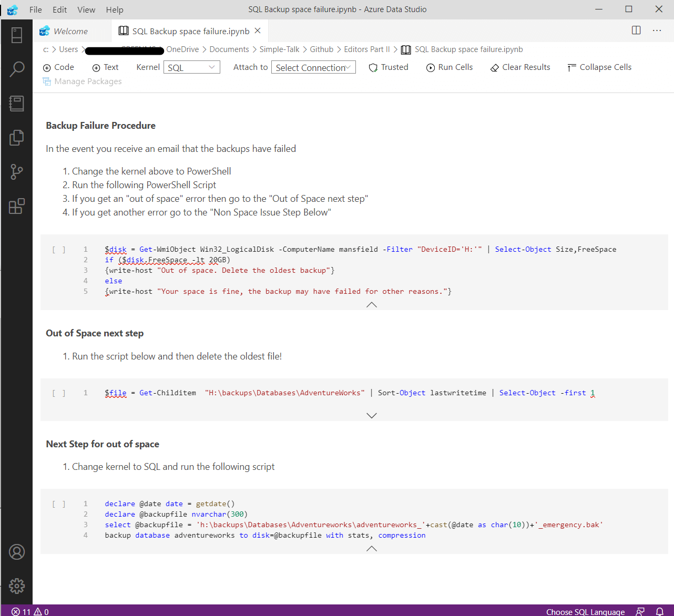This screenshot has height=616, width=674.
Task: Click the Editors Part II breadcrumb
Action: 367,49
